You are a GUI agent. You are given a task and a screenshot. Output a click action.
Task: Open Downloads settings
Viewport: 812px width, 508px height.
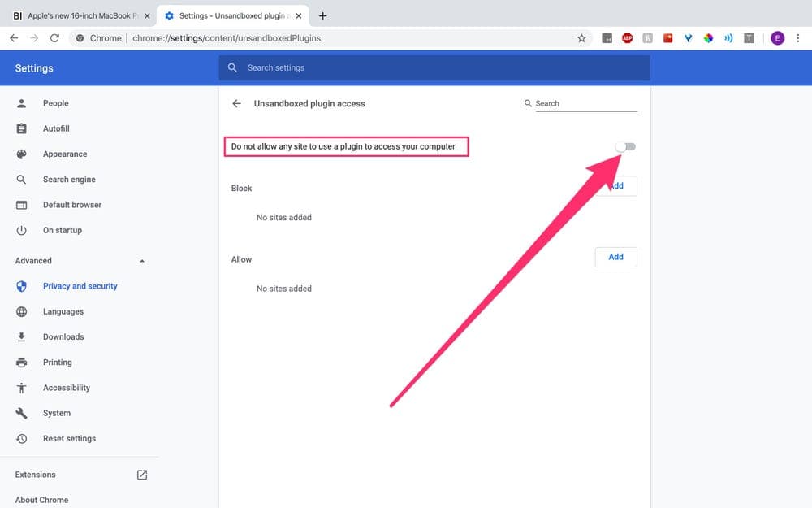point(63,337)
